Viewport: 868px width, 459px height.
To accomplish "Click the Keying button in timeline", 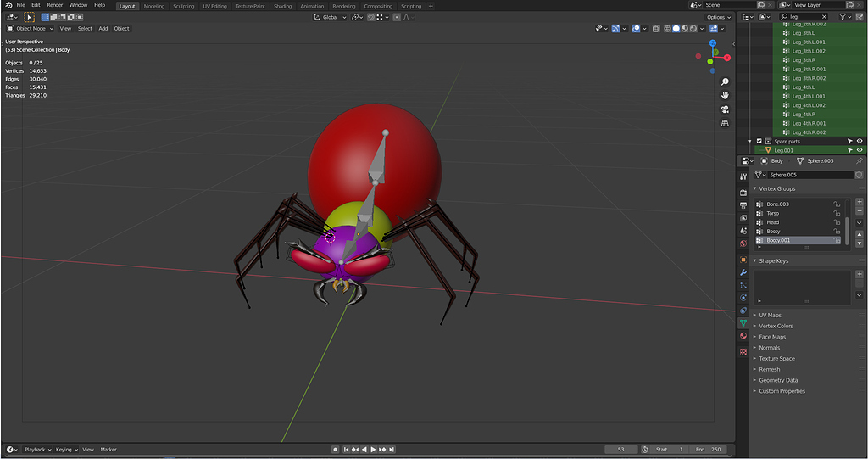I will pyautogui.click(x=66, y=450).
